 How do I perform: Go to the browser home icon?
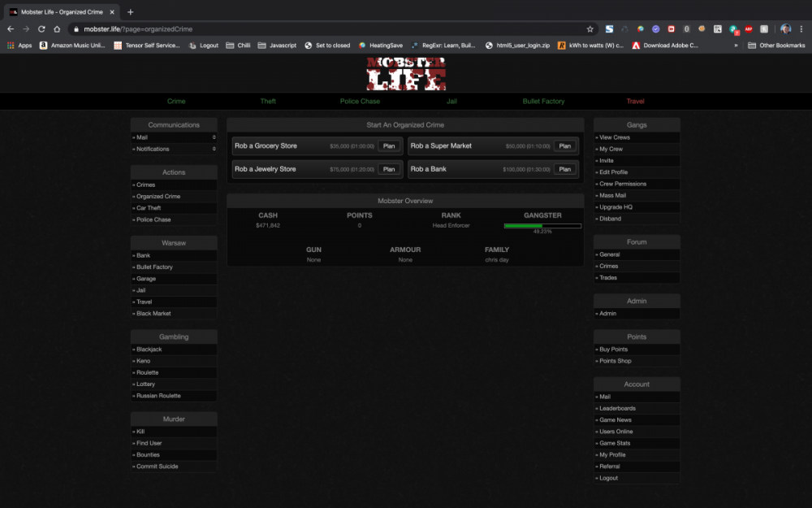tap(57, 28)
